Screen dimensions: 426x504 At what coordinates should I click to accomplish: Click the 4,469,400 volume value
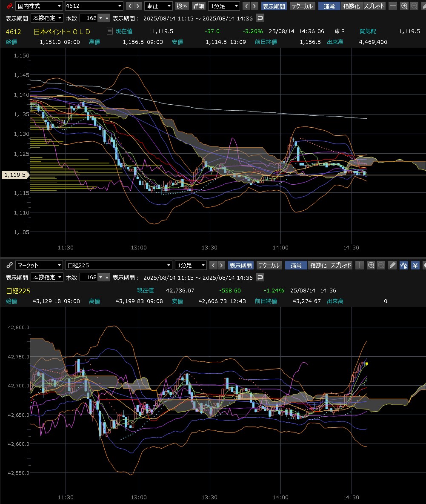point(373,42)
